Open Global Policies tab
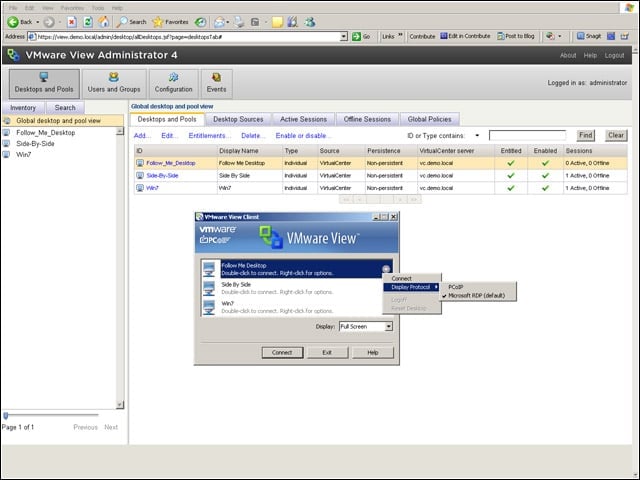 (429, 119)
